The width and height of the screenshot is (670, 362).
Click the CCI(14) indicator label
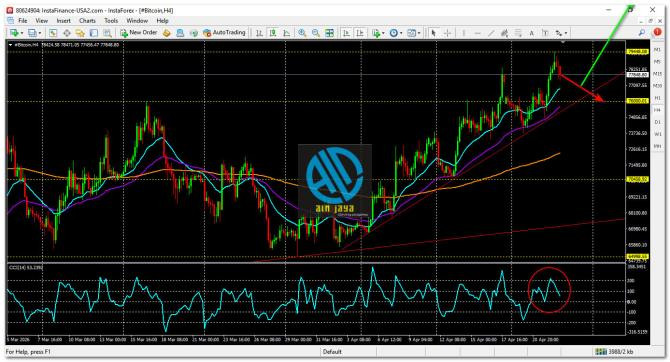pos(26,268)
